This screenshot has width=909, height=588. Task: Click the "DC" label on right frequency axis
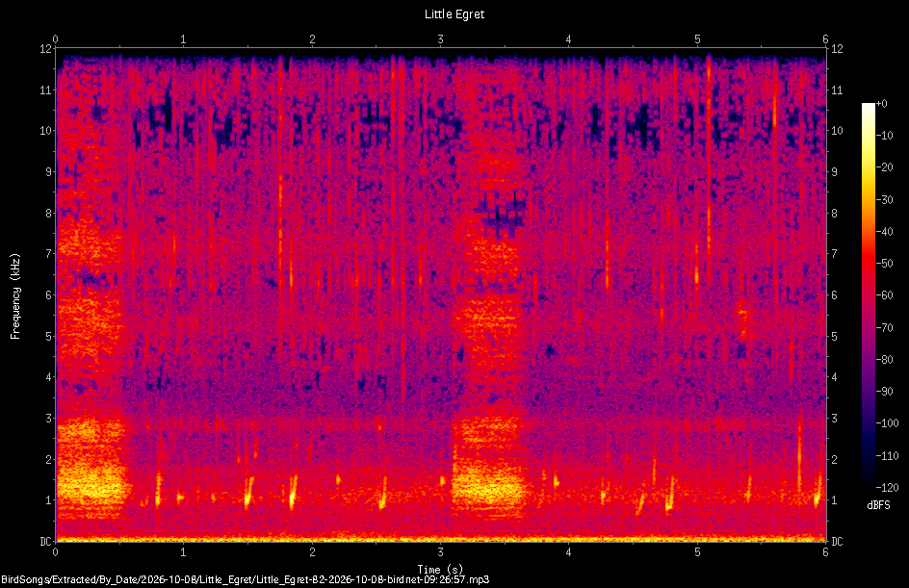coord(837,542)
